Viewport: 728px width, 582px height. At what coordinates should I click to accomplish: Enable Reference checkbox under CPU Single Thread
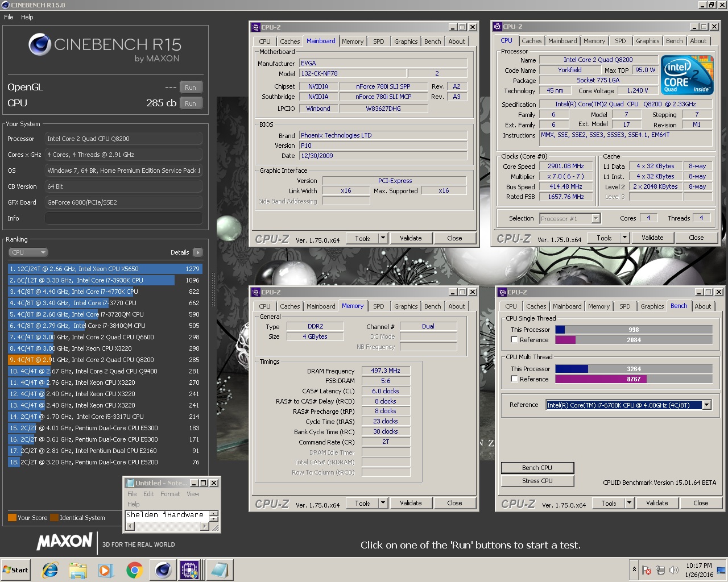tap(514, 340)
